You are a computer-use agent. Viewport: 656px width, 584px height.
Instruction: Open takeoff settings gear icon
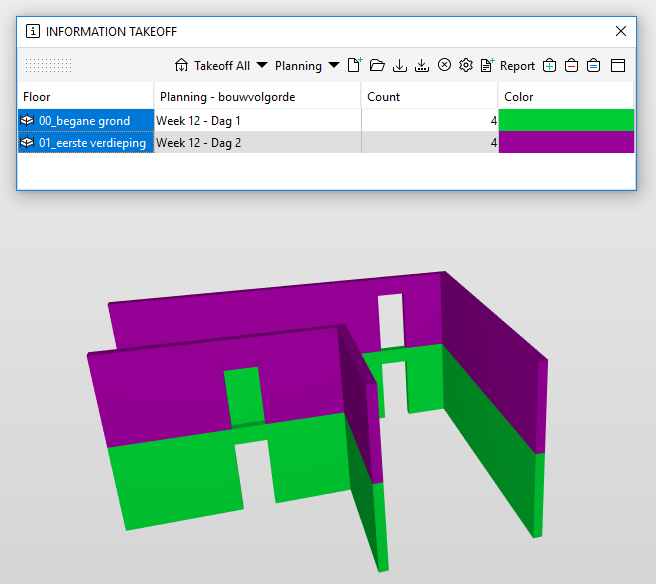pyautogui.click(x=466, y=66)
